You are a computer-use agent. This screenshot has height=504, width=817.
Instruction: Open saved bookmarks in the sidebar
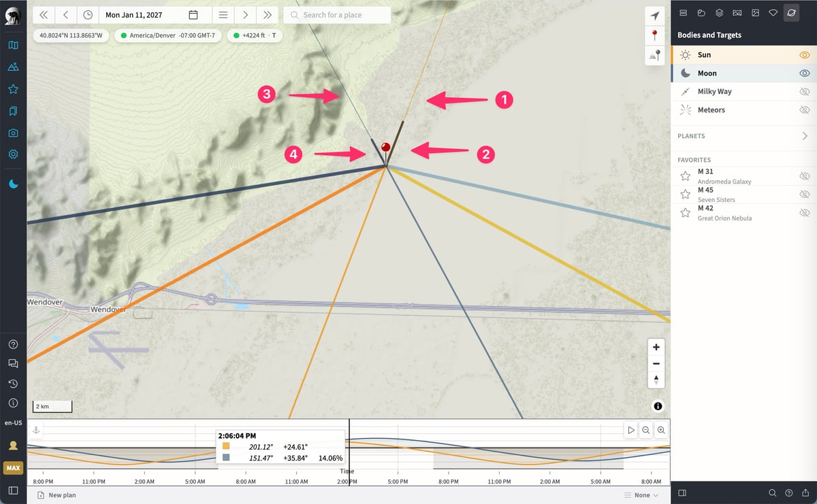pos(13,111)
